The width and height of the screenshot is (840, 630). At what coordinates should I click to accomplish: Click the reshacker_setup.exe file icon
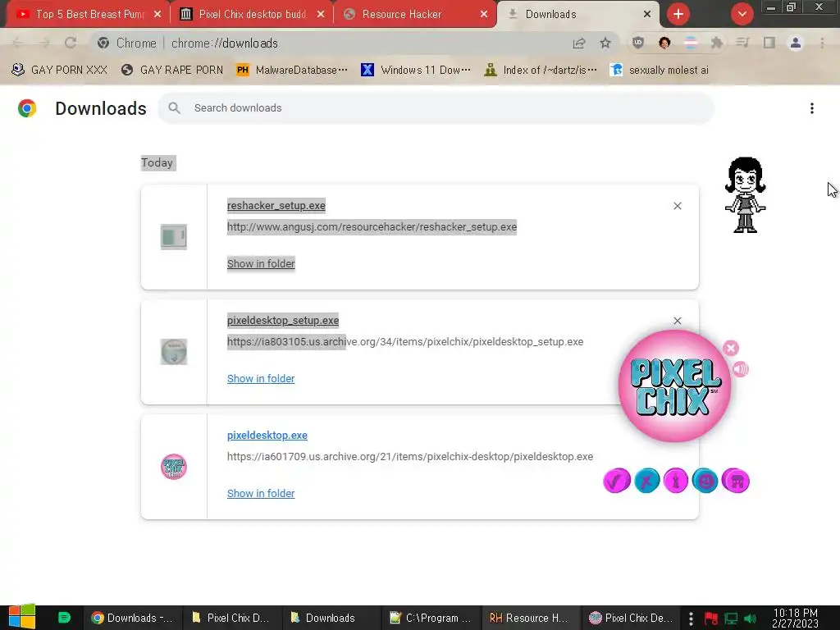click(174, 237)
